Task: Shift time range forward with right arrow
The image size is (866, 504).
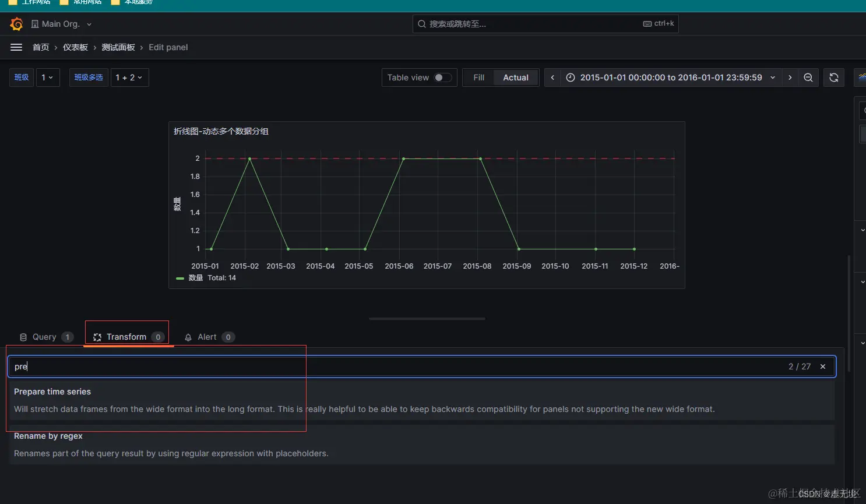Action: click(x=790, y=77)
